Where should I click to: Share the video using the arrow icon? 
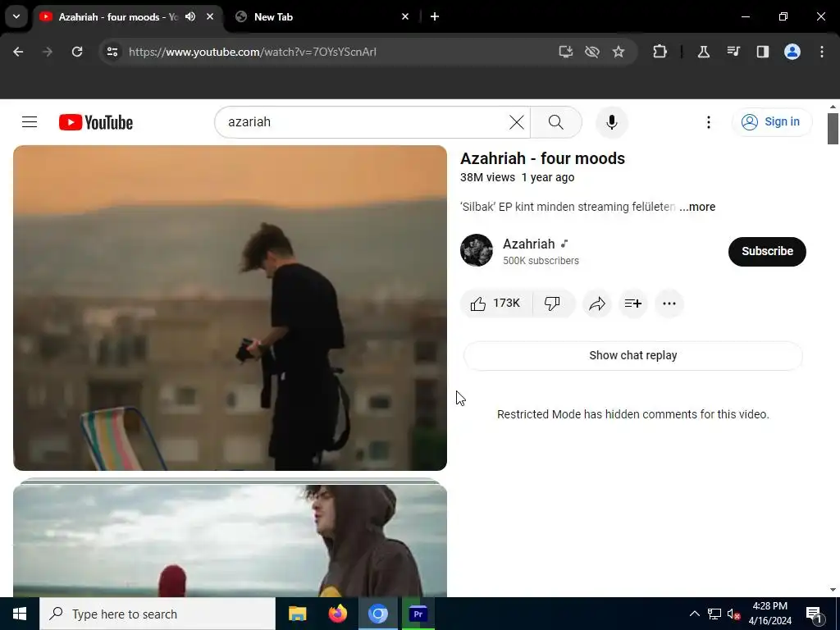click(x=597, y=304)
